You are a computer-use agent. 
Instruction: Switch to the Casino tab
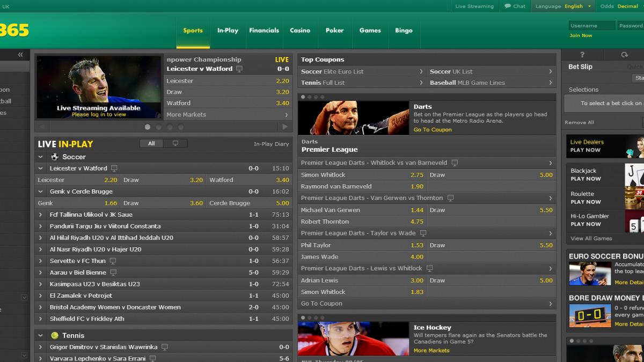point(300,31)
